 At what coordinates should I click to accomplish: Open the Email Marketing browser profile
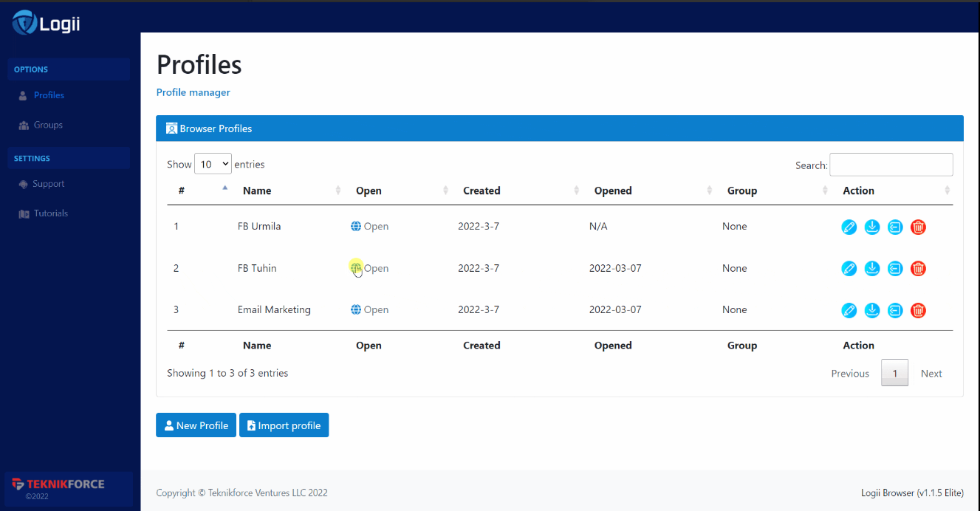tap(369, 309)
